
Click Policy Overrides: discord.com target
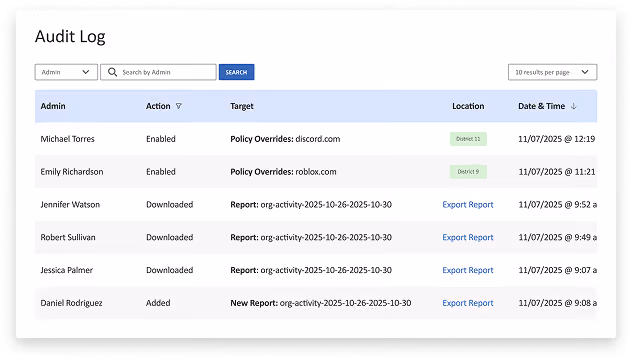click(285, 139)
